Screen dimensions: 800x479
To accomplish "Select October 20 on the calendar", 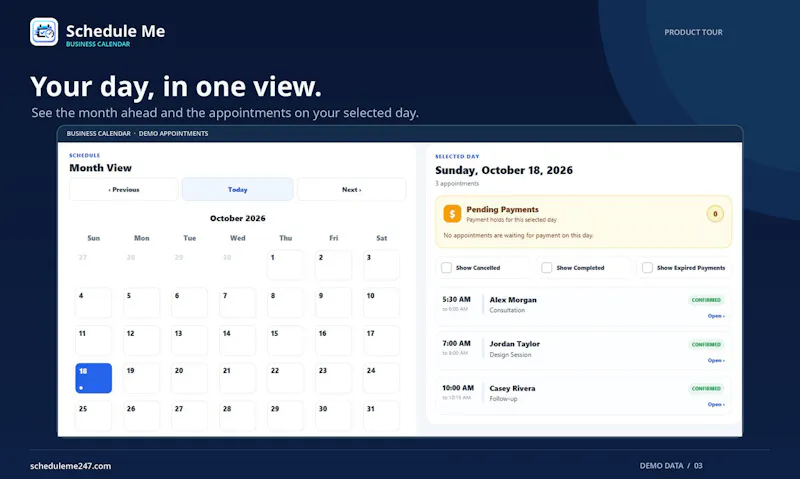I will 189,378.
